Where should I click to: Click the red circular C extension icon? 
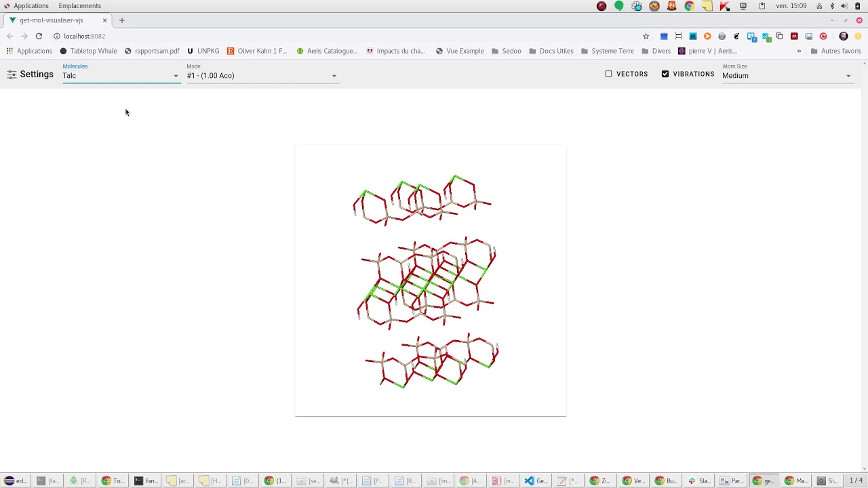[823, 36]
